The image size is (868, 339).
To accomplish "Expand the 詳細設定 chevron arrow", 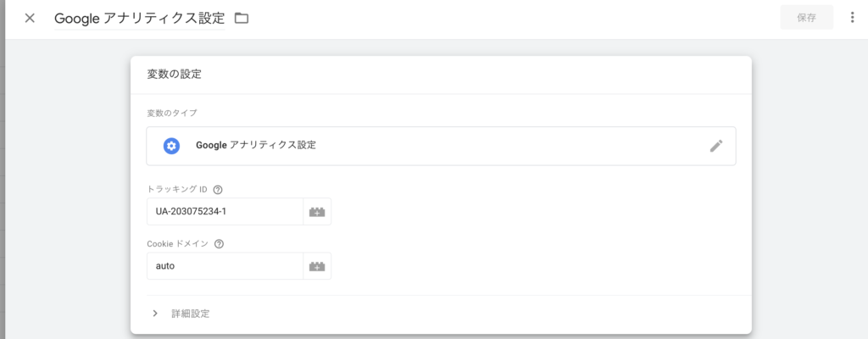I will (x=155, y=314).
